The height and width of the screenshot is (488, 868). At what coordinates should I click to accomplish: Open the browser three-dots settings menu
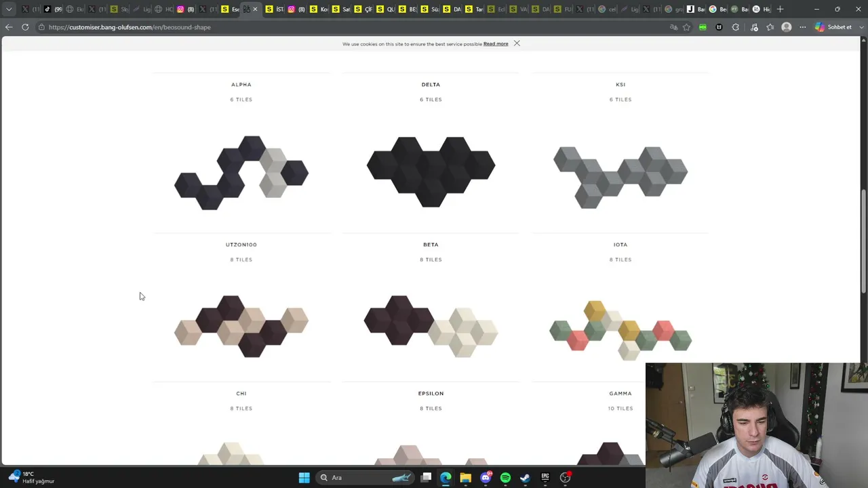(803, 27)
